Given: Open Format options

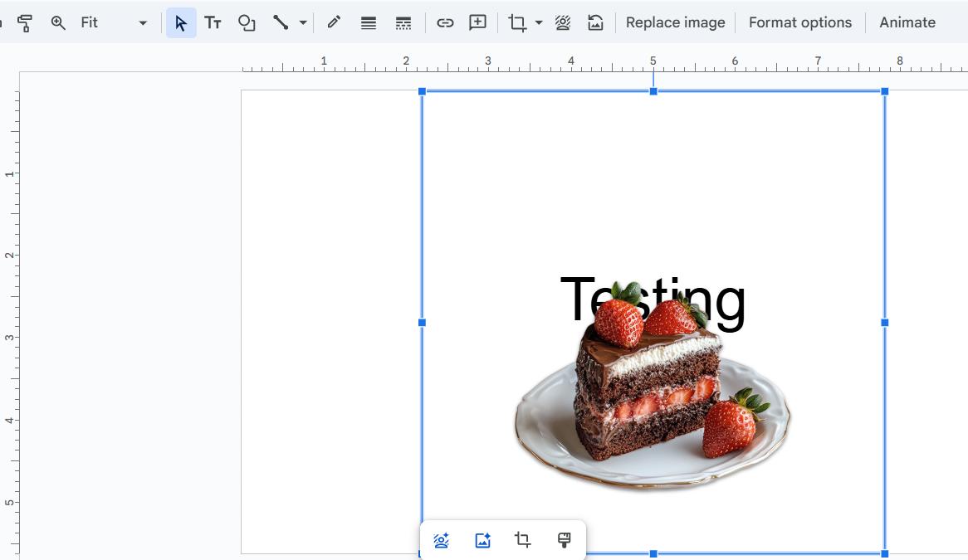Looking at the screenshot, I should (800, 23).
